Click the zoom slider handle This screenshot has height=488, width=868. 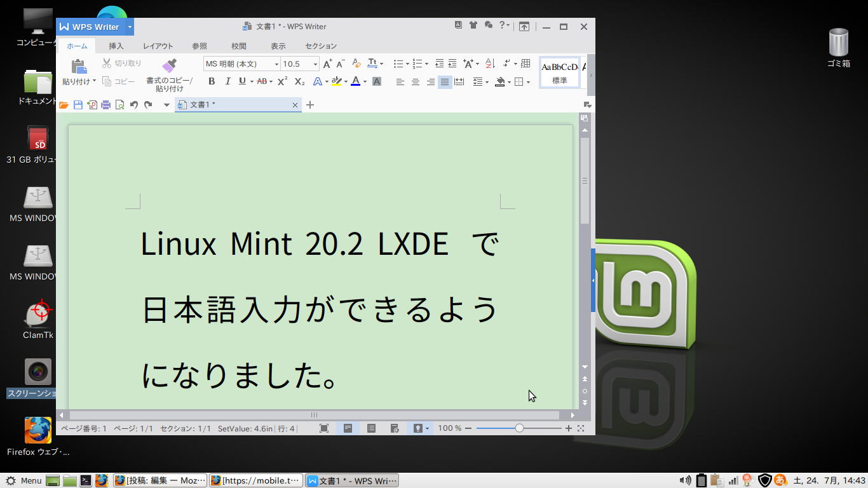point(519,428)
